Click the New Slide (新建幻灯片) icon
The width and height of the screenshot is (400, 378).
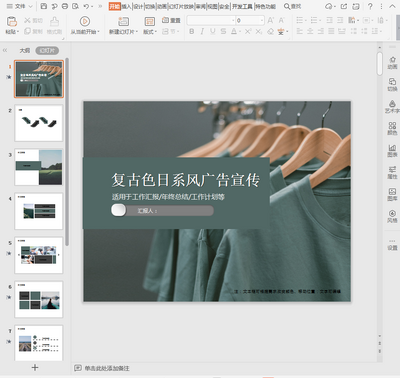click(x=123, y=22)
